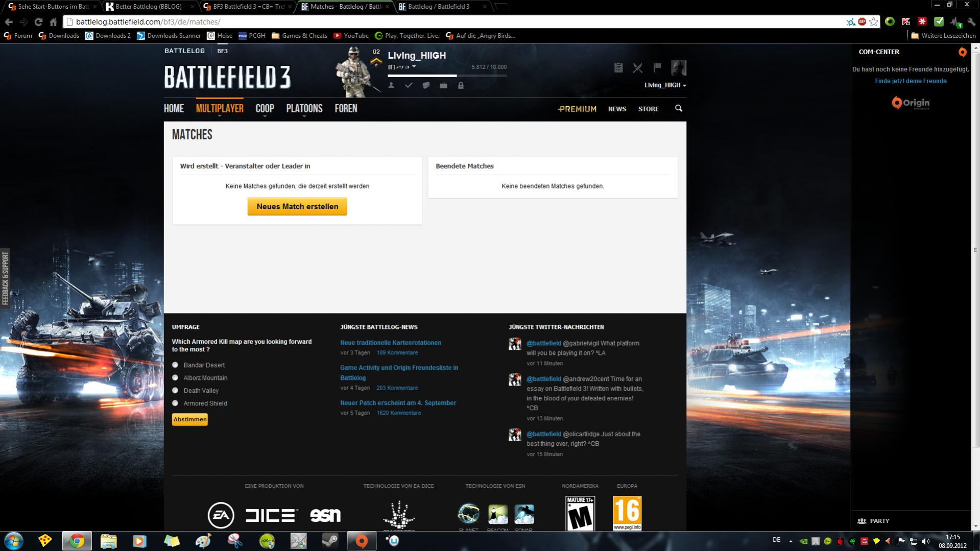980x551 pixels.
Task: Click the EA logo in footer
Action: 221,515
